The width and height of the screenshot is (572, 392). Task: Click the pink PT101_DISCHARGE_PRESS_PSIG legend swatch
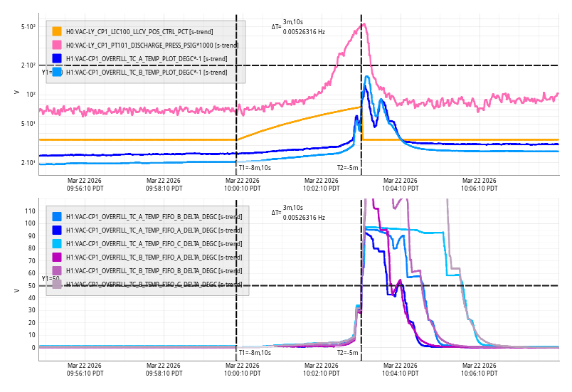[57, 45]
